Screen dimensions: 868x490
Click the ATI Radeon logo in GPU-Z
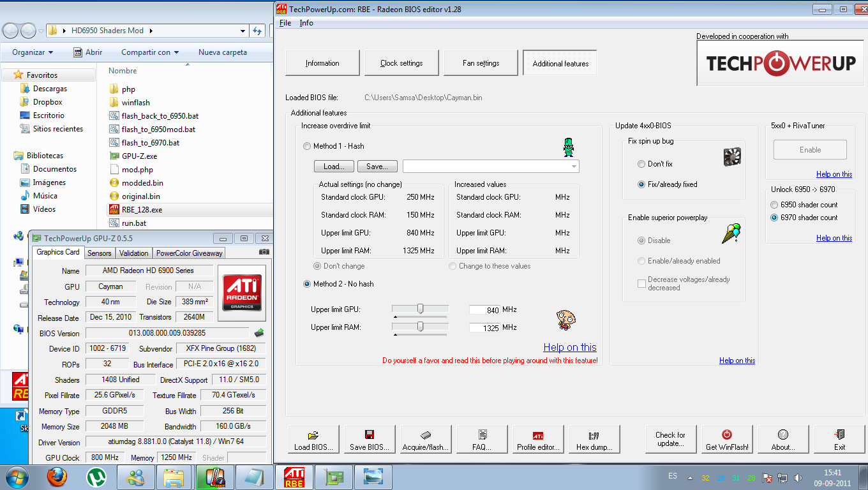tap(241, 293)
